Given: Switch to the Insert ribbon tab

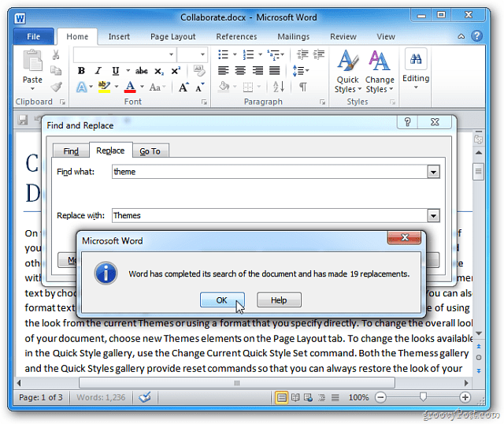Looking at the screenshot, I should click(119, 37).
